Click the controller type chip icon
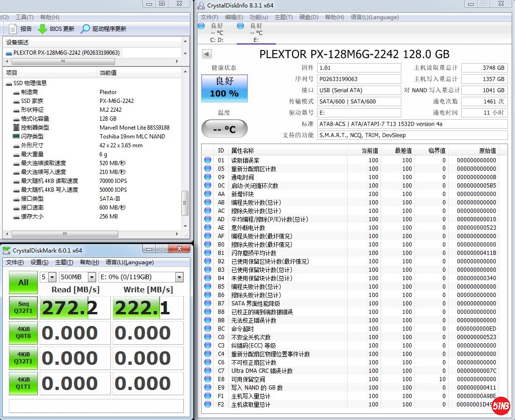 tap(16, 127)
